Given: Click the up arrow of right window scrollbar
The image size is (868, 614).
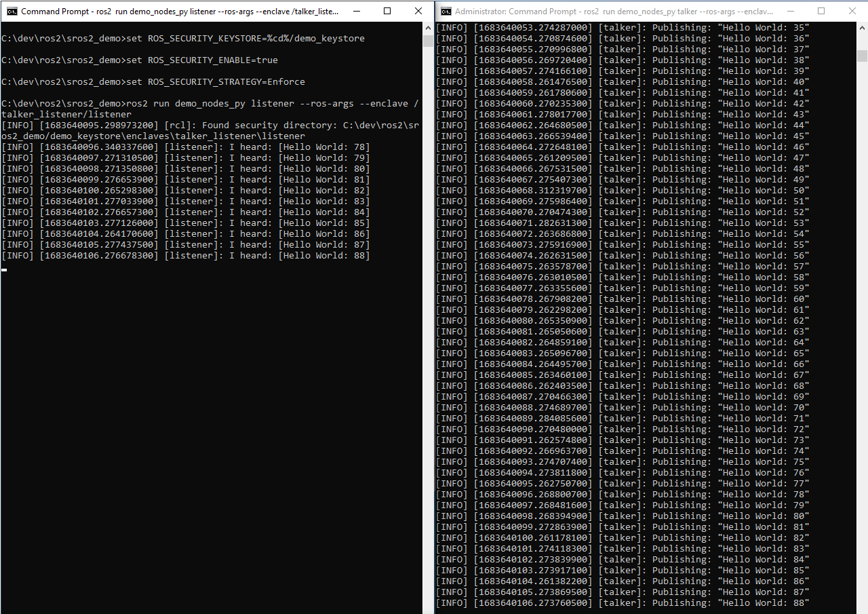Looking at the screenshot, I should coord(863,27).
